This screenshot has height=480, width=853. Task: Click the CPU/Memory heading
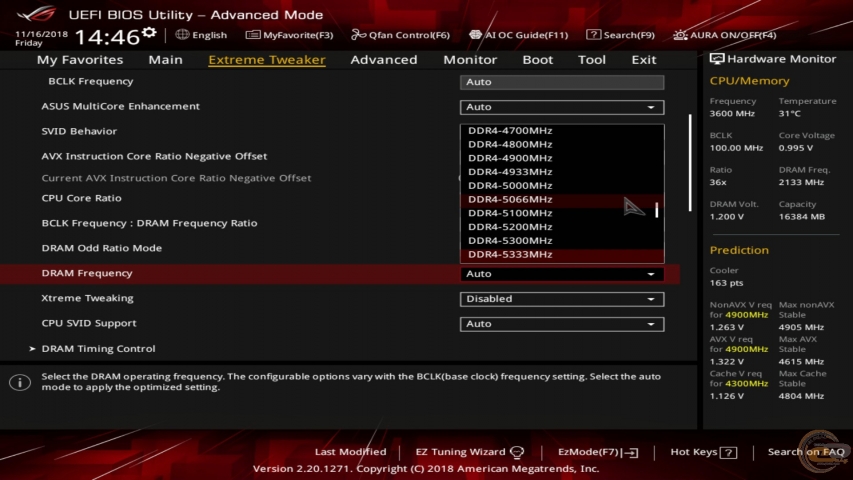click(749, 81)
